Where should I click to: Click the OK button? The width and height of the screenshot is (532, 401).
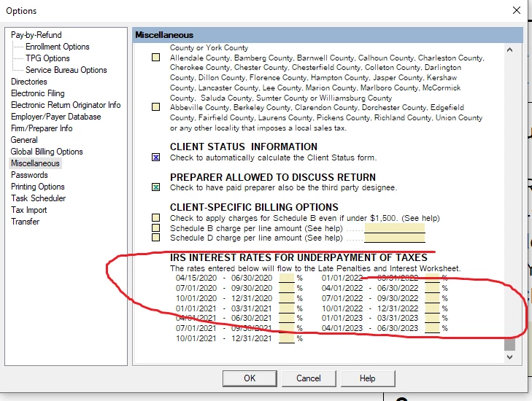250,378
